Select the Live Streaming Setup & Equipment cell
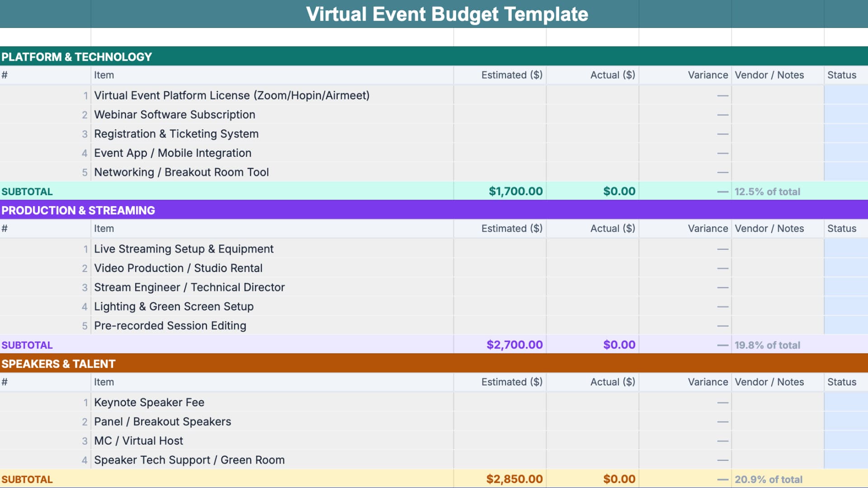 click(184, 249)
